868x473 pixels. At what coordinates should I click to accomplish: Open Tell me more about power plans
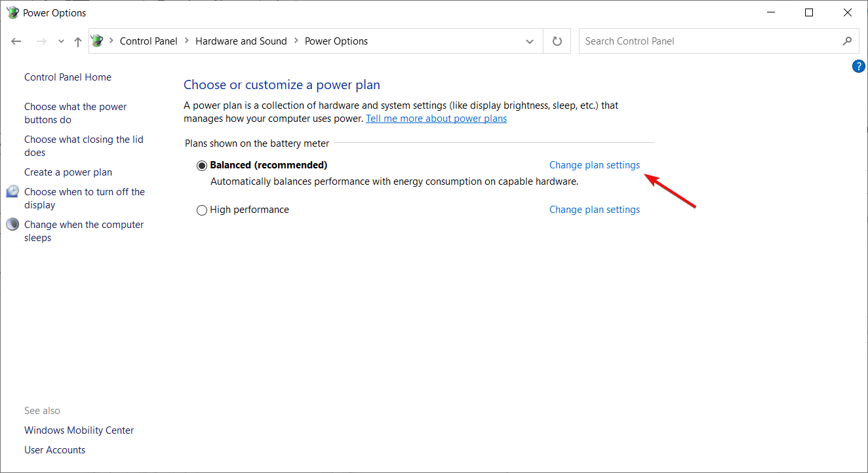[436, 119]
